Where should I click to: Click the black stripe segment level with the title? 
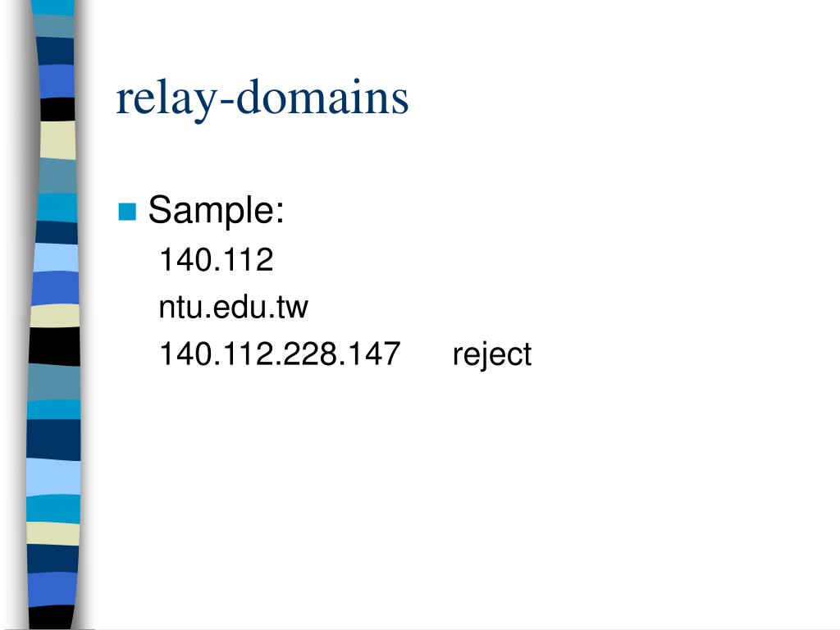[x=58, y=109]
